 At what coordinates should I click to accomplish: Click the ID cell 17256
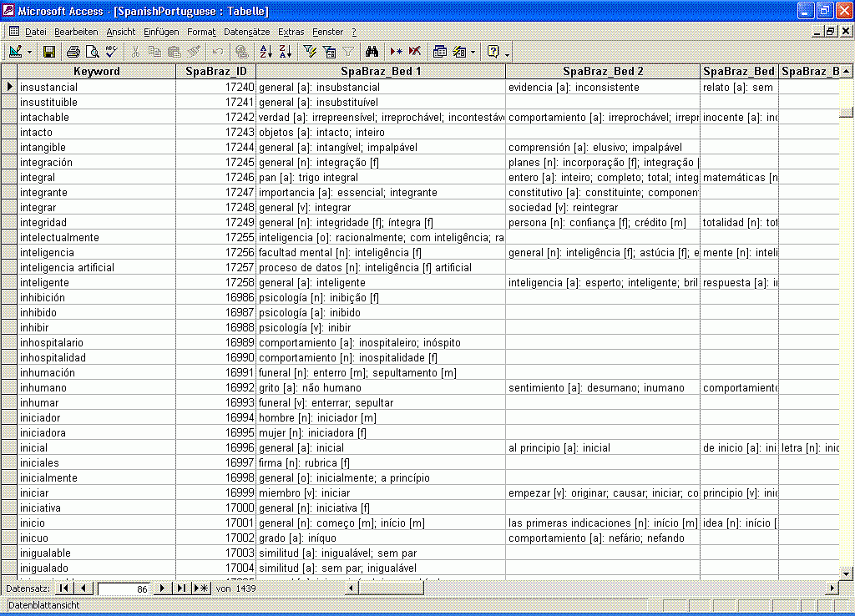click(216, 252)
